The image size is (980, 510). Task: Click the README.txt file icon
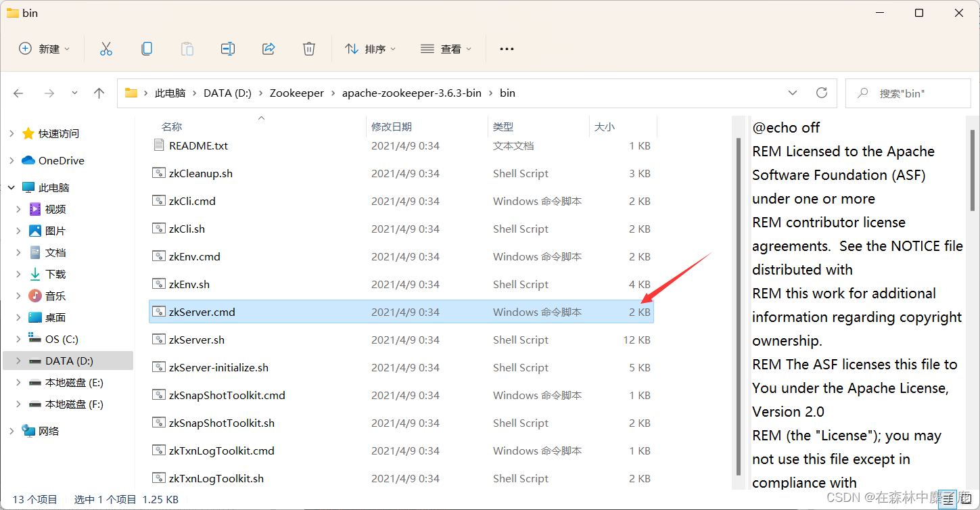tap(159, 145)
